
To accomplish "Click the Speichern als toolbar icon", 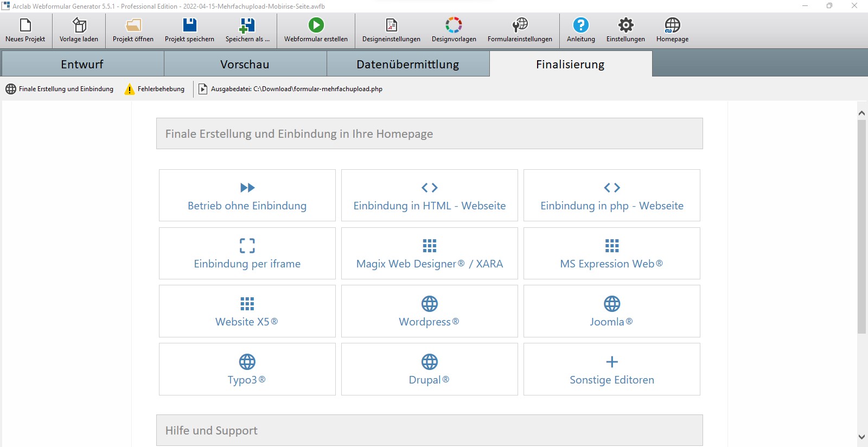I will point(247,25).
